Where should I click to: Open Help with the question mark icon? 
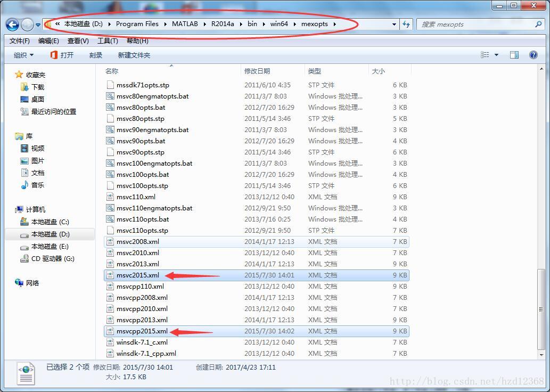(x=533, y=55)
